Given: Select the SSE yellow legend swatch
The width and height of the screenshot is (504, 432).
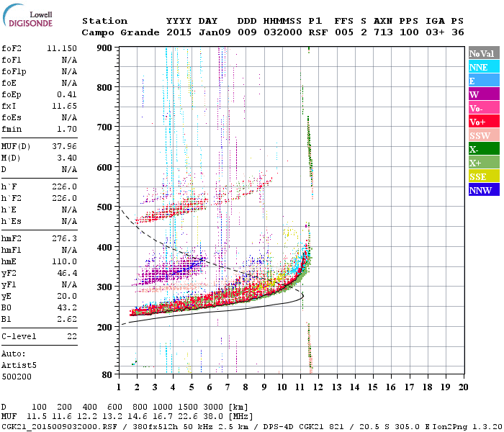Looking at the screenshot, I should tap(484, 176).
